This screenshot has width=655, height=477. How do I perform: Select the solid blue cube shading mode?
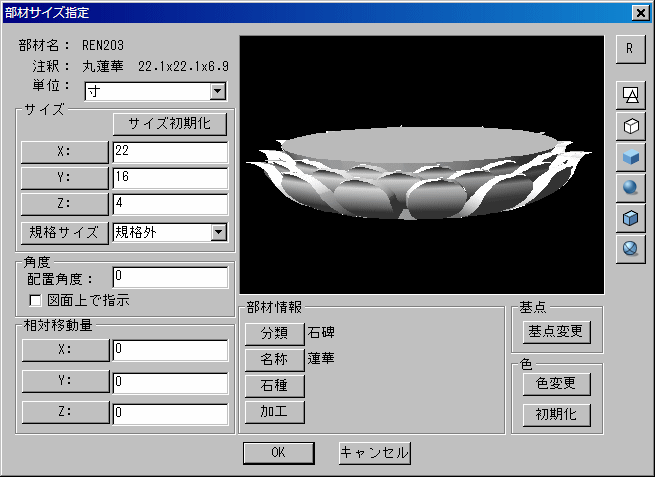630,157
